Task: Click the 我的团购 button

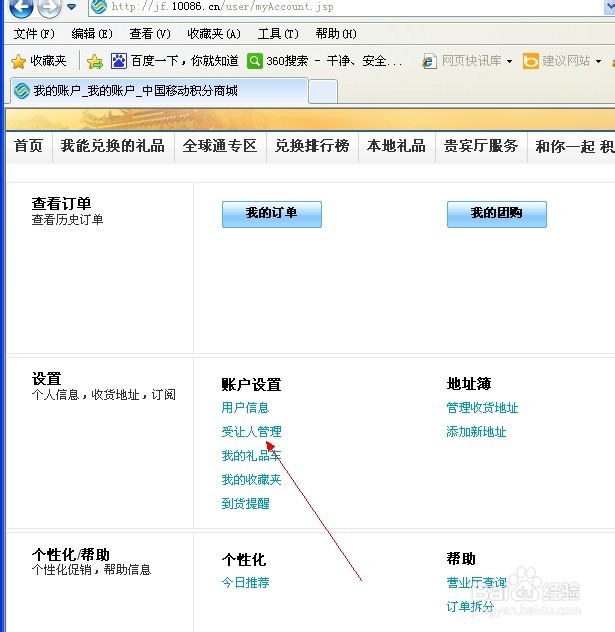Action: 497,214
